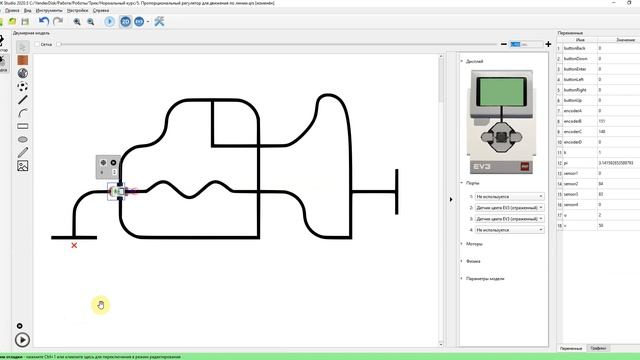The width and height of the screenshot is (640, 360).
Task: Open the wrench and screwdriver settings tool
Action: pyautogui.click(x=159, y=21)
